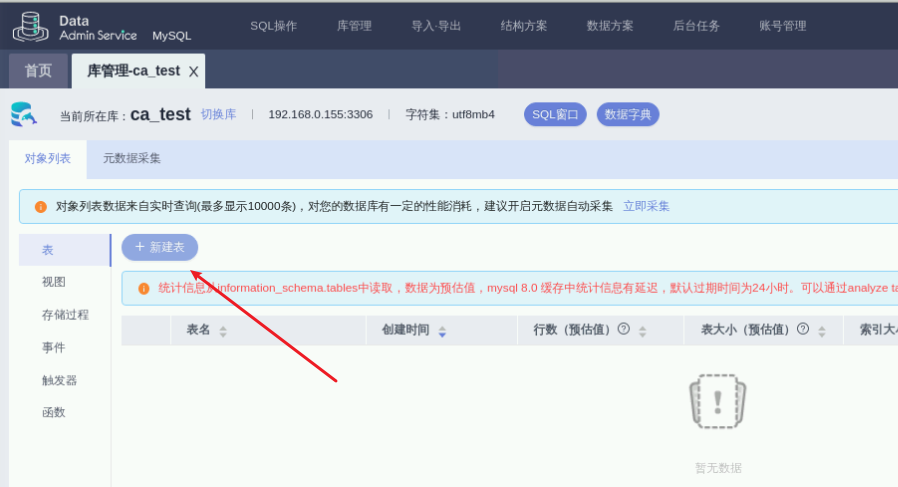Viewport: 898px width, 487px height.
Task: Close the 库管理-ca_test tab with X
Action: click(194, 72)
